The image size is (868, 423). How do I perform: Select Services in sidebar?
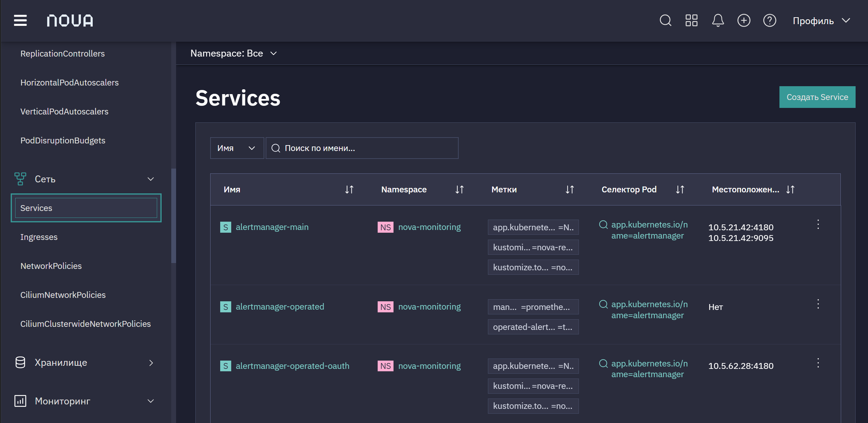click(x=86, y=208)
